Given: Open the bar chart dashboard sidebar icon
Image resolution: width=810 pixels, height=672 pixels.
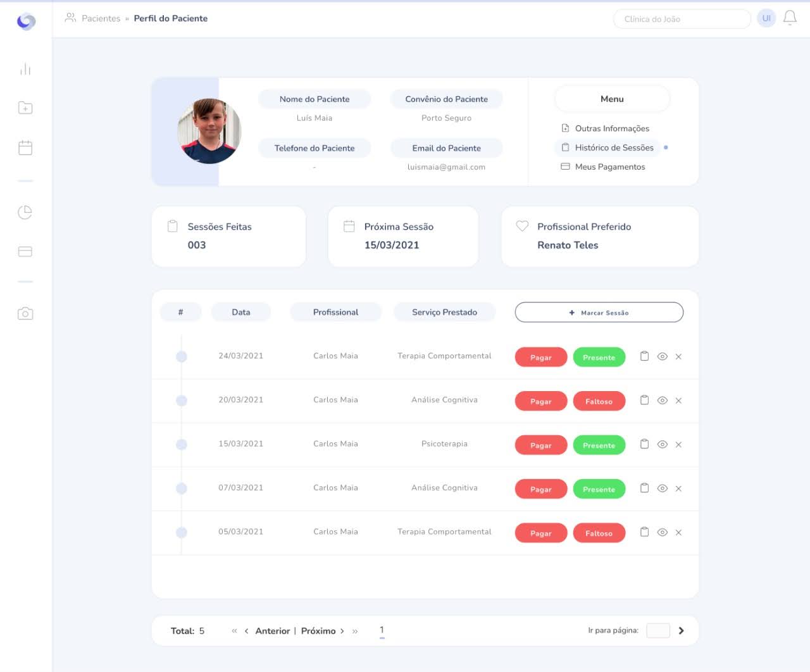Looking at the screenshot, I should tap(25, 69).
